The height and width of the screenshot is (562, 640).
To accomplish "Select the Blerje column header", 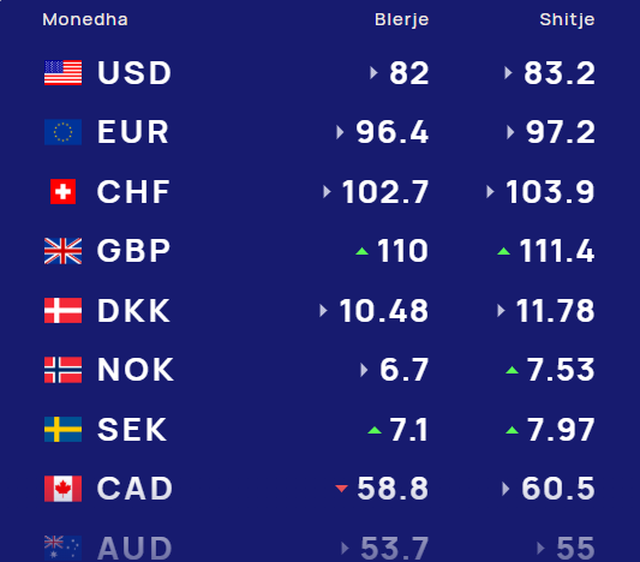I will point(402,20).
